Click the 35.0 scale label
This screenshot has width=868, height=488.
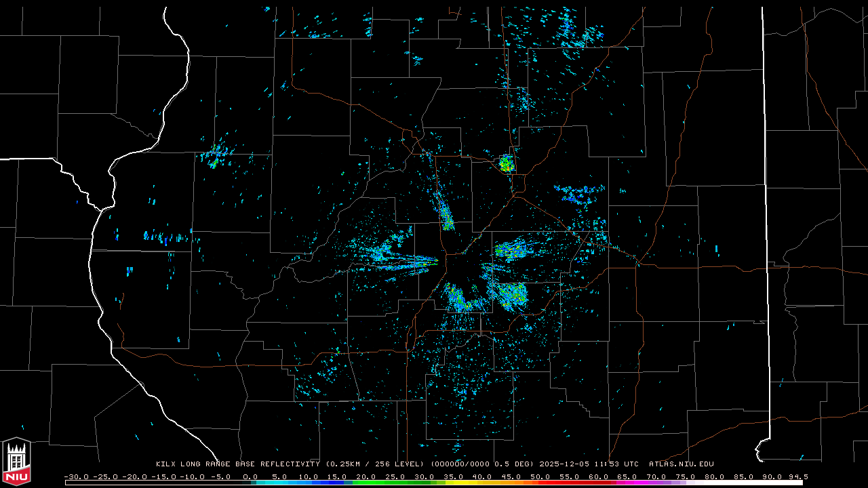point(453,476)
